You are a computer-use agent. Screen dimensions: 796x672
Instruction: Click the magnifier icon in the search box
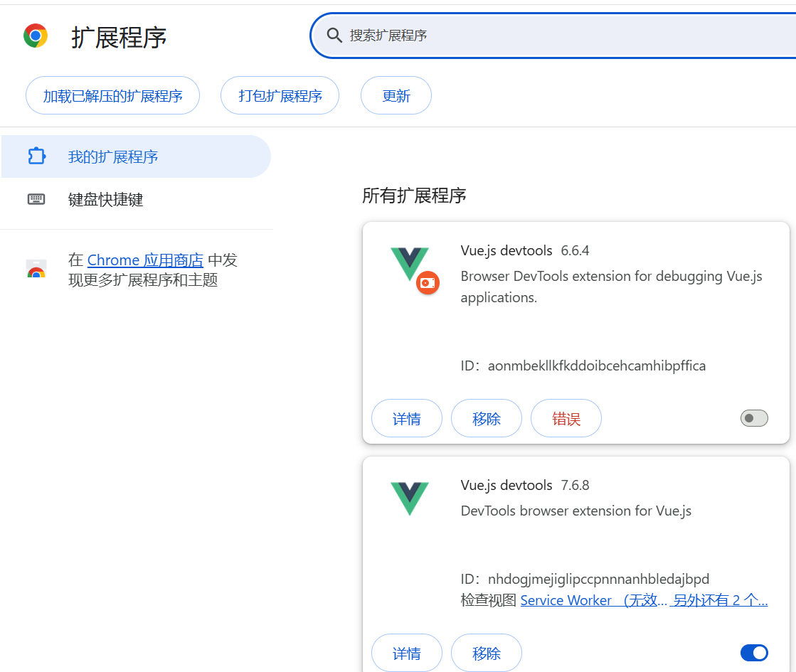334,35
